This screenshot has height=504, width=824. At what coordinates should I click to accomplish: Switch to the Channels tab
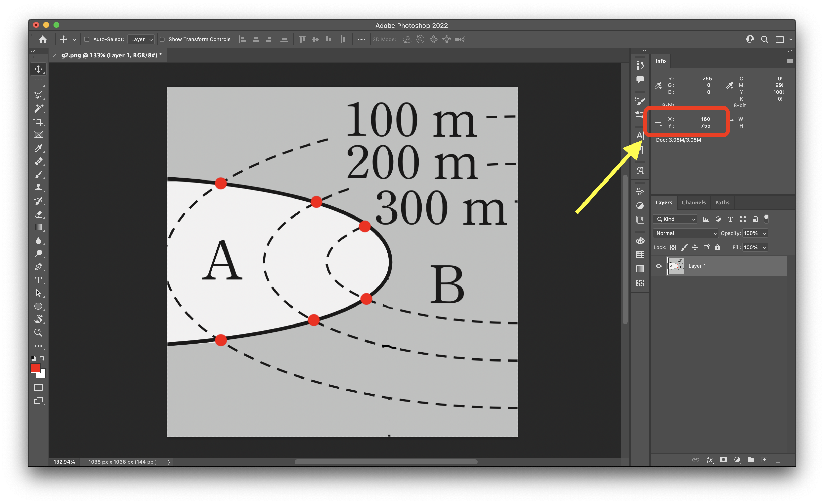[693, 203]
